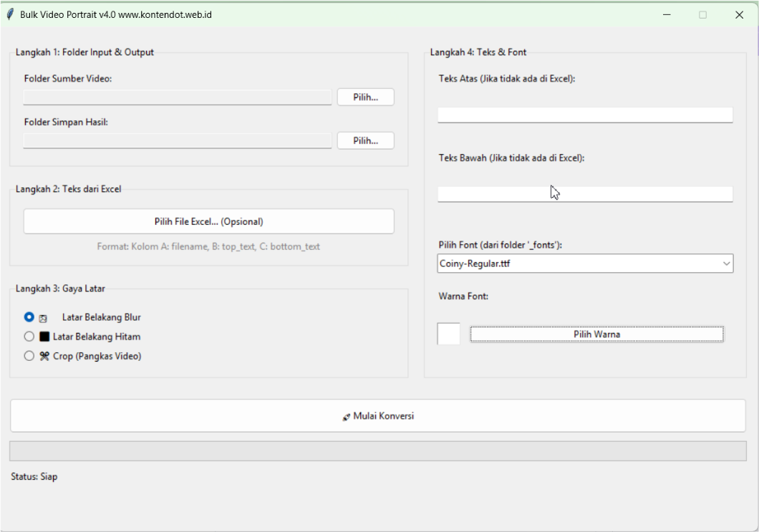Image resolution: width=759 pixels, height=532 pixels.
Task: Enable the Crop (Pangkas Video) radio button
Action: pyautogui.click(x=29, y=356)
